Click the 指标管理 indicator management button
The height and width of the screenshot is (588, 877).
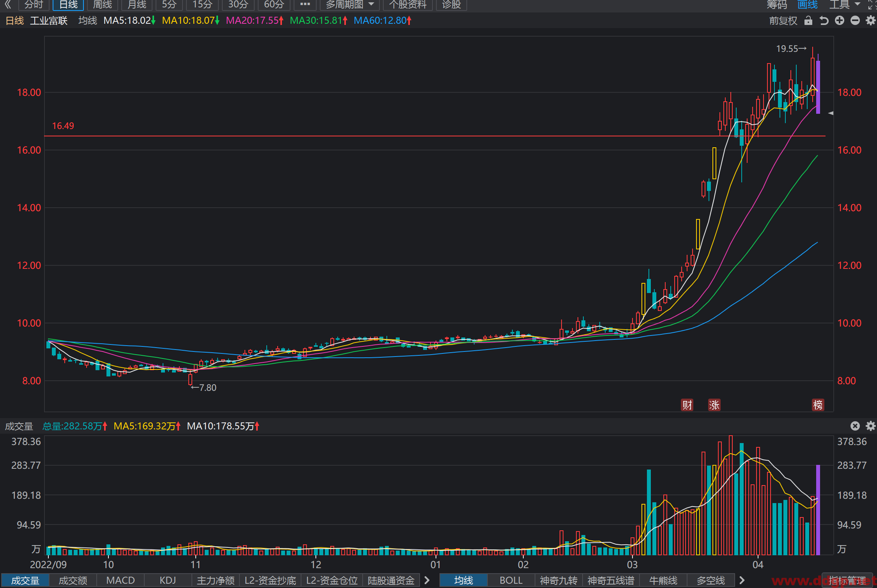point(847,580)
